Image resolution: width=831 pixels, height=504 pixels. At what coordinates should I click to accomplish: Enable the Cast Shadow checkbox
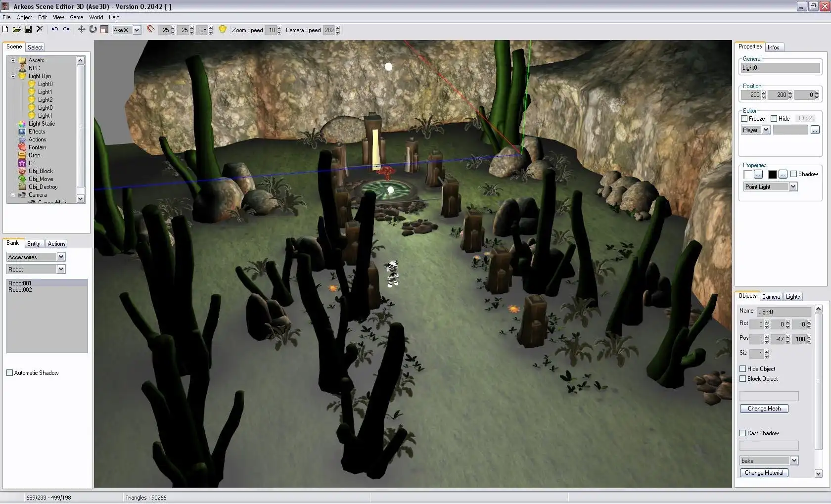742,433
